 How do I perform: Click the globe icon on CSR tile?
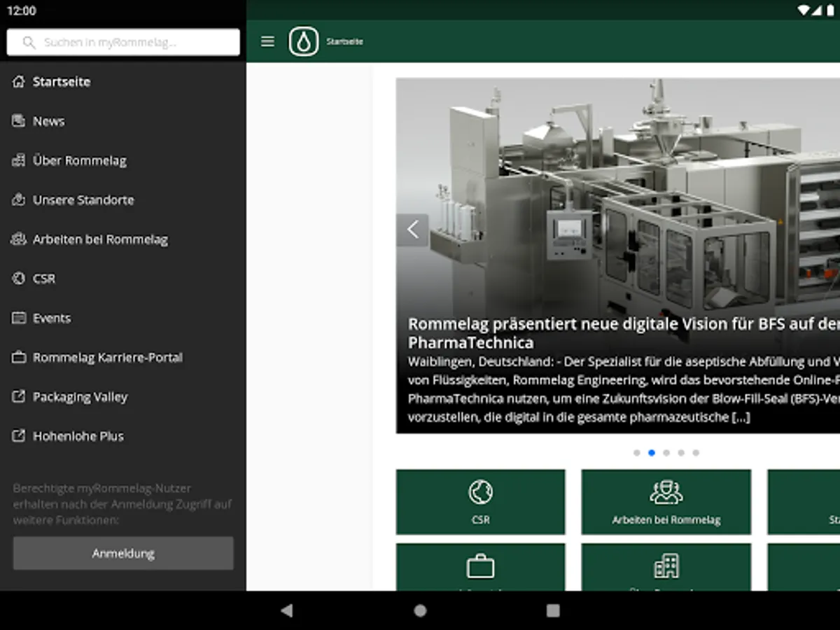pyautogui.click(x=480, y=492)
